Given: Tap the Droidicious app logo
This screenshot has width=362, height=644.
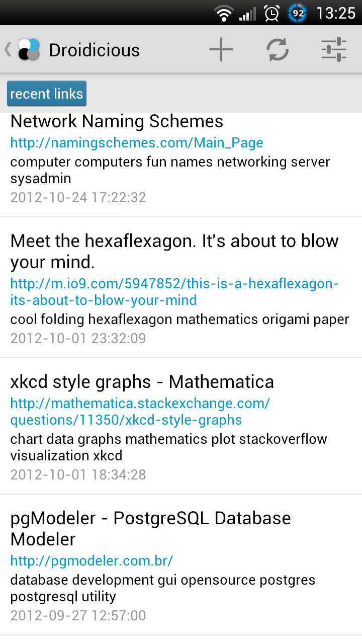Looking at the screenshot, I should pos(29,49).
